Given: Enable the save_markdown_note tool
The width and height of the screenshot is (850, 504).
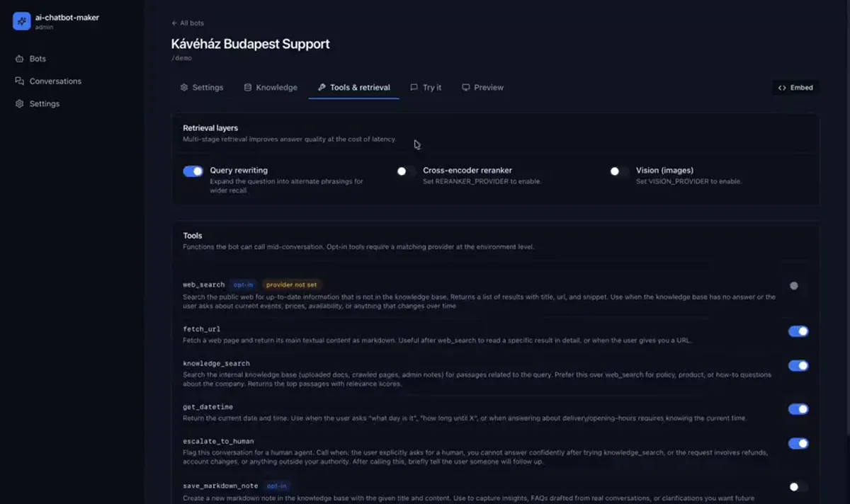Looking at the screenshot, I should tap(798, 487).
